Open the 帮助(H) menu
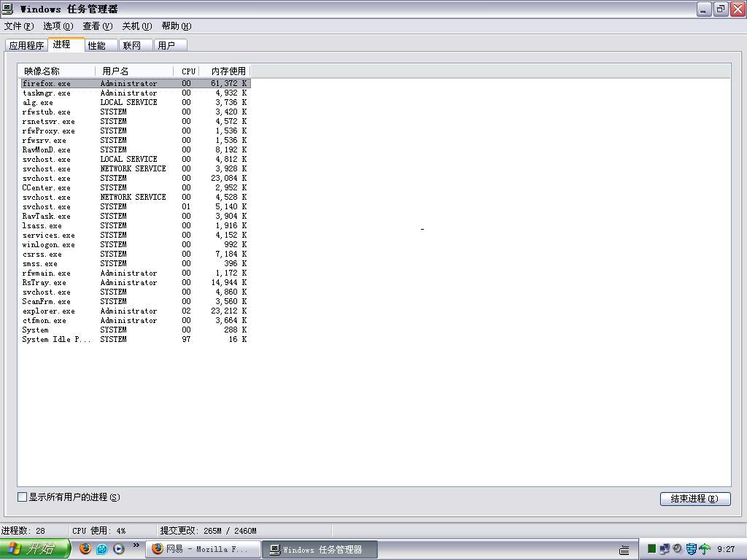The image size is (747, 560). (177, 26)
